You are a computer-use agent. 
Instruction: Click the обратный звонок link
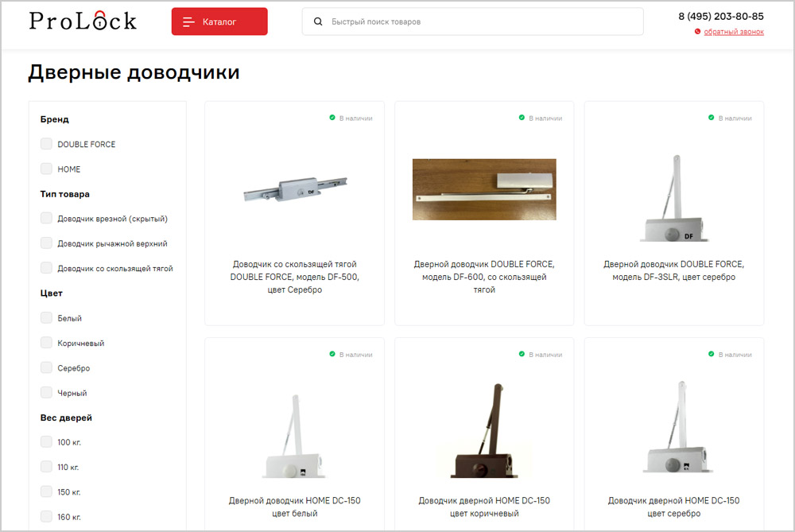click(733, 32)
